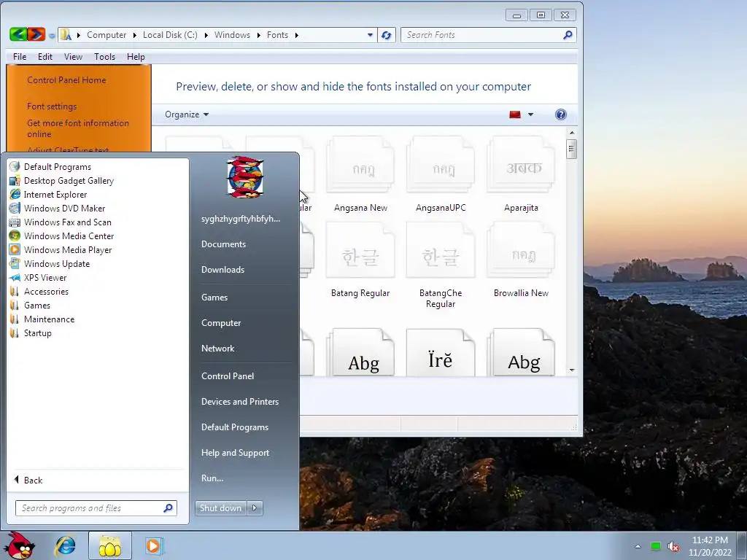Launch Desktop Gadget Gallery
This screenshot has height=560, width=747.
(x=69, y=181)
